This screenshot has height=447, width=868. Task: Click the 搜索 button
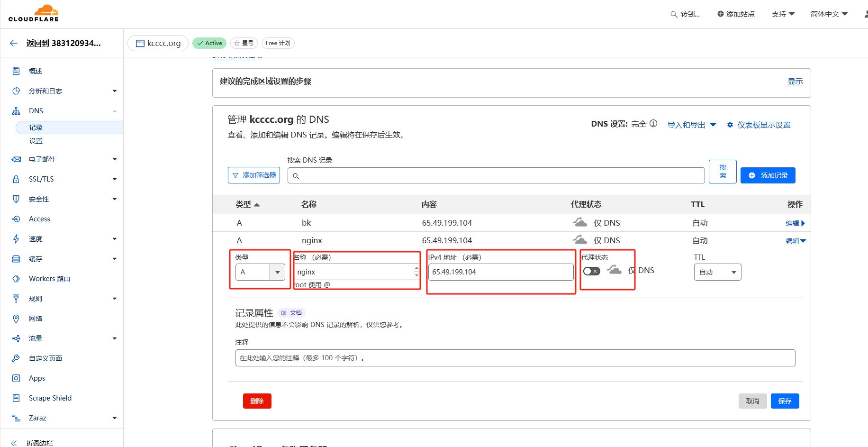[x=723, y=172]
